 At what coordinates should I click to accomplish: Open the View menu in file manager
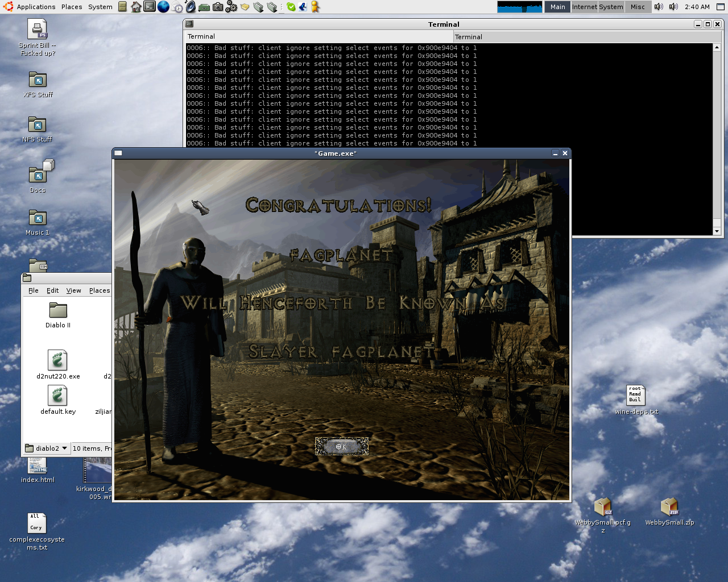(x=74, y=290)
